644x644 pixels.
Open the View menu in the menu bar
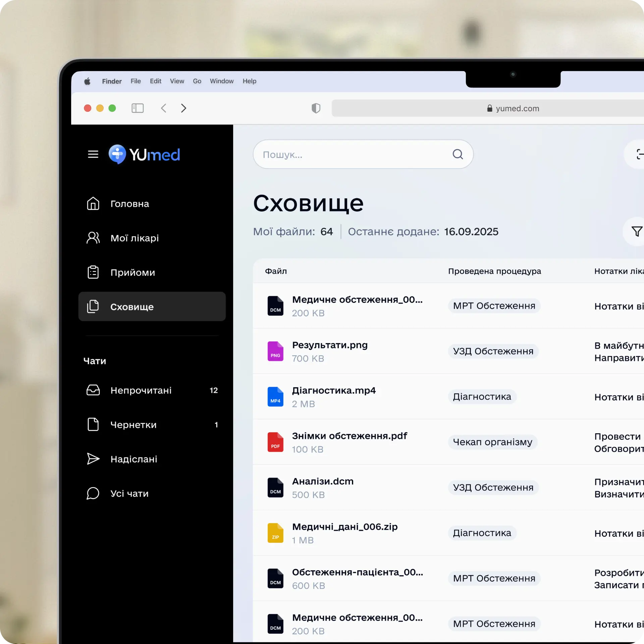pyautogui.click(x=177, y=81)
